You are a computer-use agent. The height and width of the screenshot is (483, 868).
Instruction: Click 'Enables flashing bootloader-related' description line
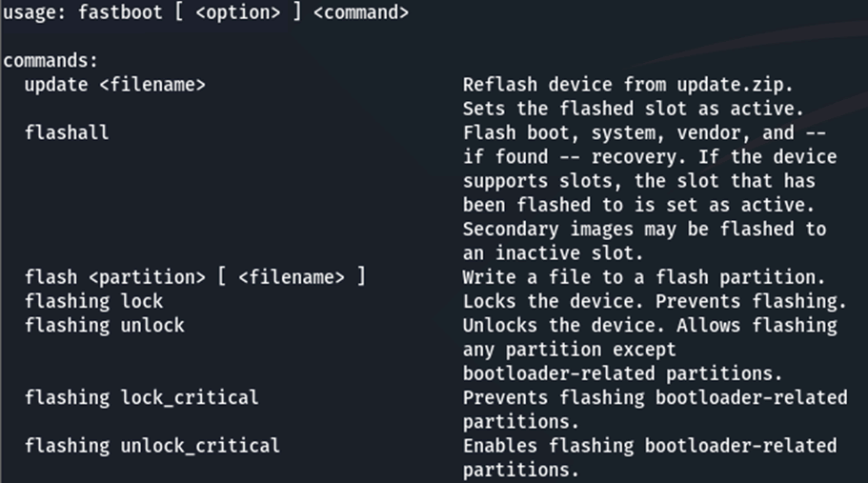tap(650, 445)
